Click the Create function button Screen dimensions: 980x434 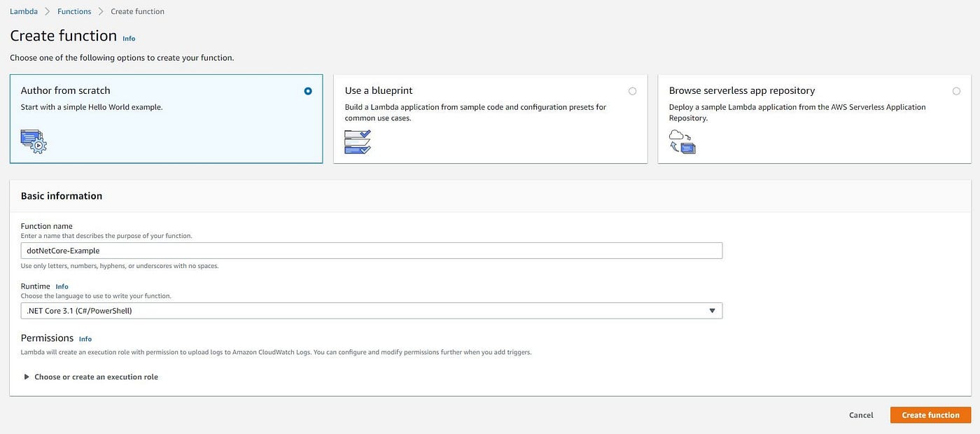coord(930,415)
